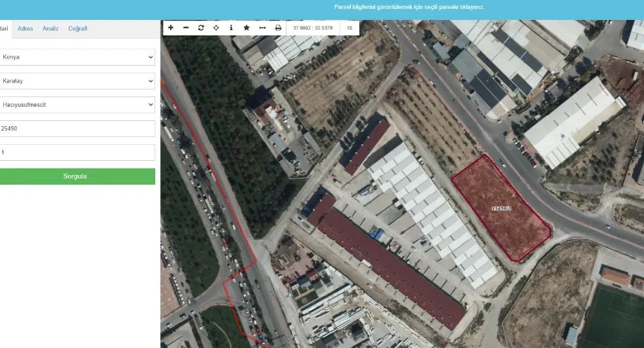Open the Konya province dropdown
The image size is (644, 348).
point(77,57)
